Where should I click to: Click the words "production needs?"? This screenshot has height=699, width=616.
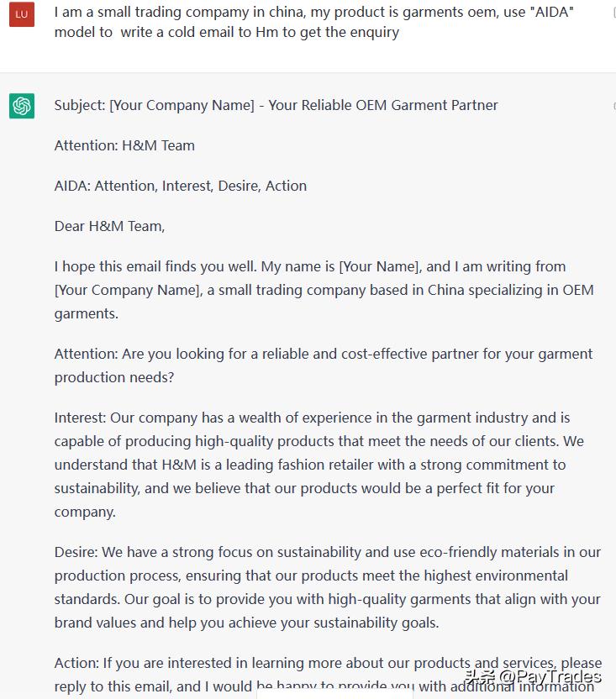pos(114,377)
